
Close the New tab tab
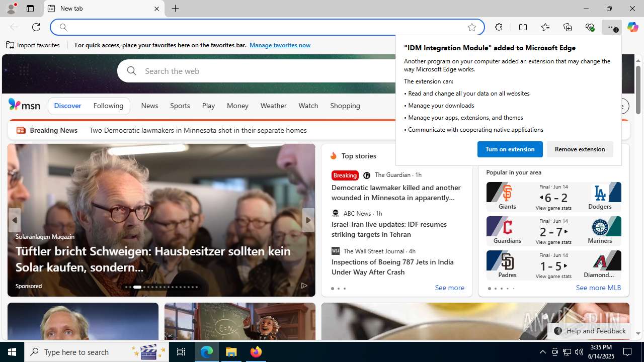tap(156, 9)
